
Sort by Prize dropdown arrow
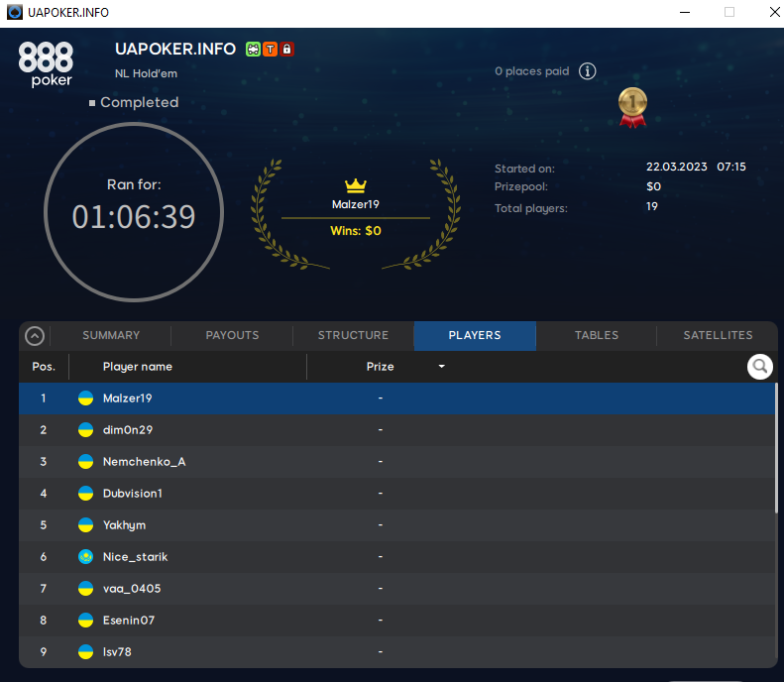click(x=441, y=367)
